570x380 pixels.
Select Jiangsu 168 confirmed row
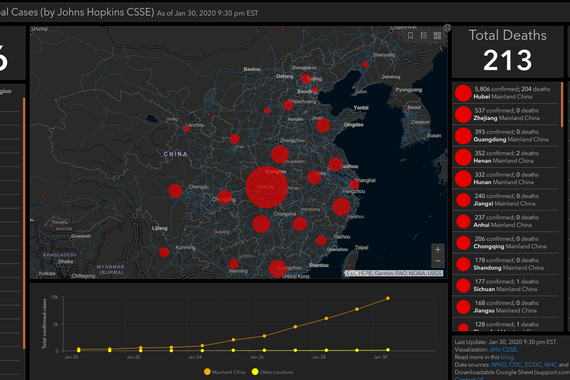[x=505, y=307]
